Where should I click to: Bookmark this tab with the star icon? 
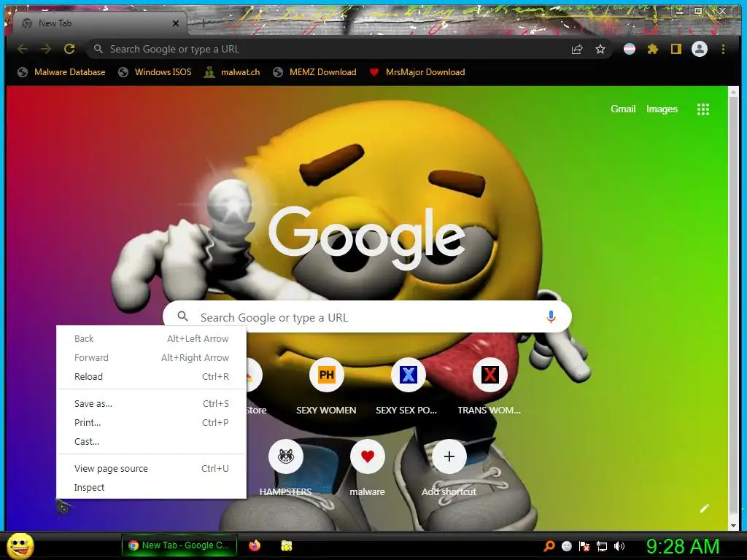tap(600, 49)
